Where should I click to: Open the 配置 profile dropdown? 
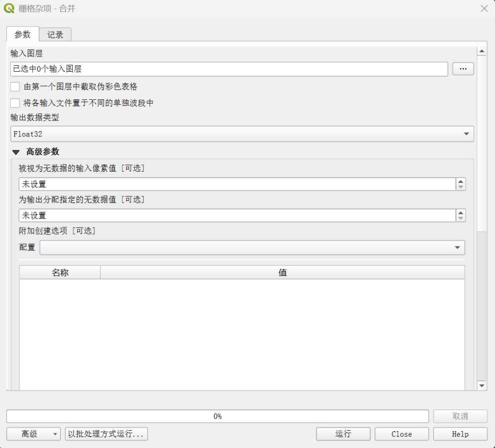pyautogui.click(x=252, y=248)
